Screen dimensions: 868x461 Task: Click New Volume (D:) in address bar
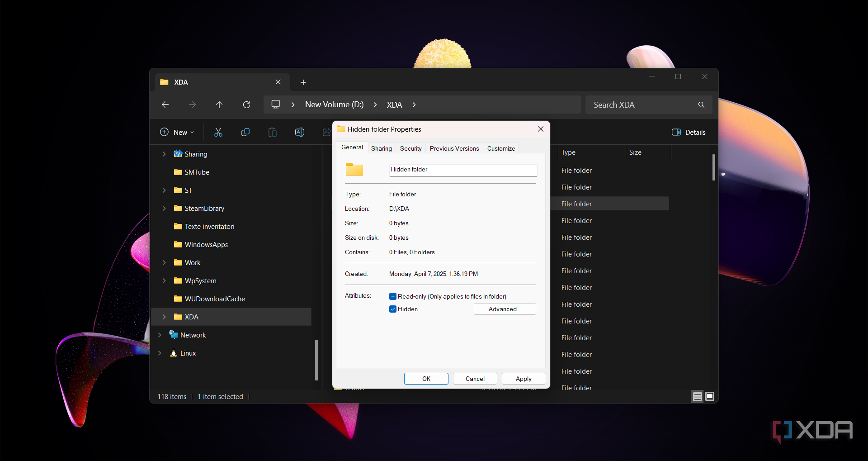tap(334, 105)
